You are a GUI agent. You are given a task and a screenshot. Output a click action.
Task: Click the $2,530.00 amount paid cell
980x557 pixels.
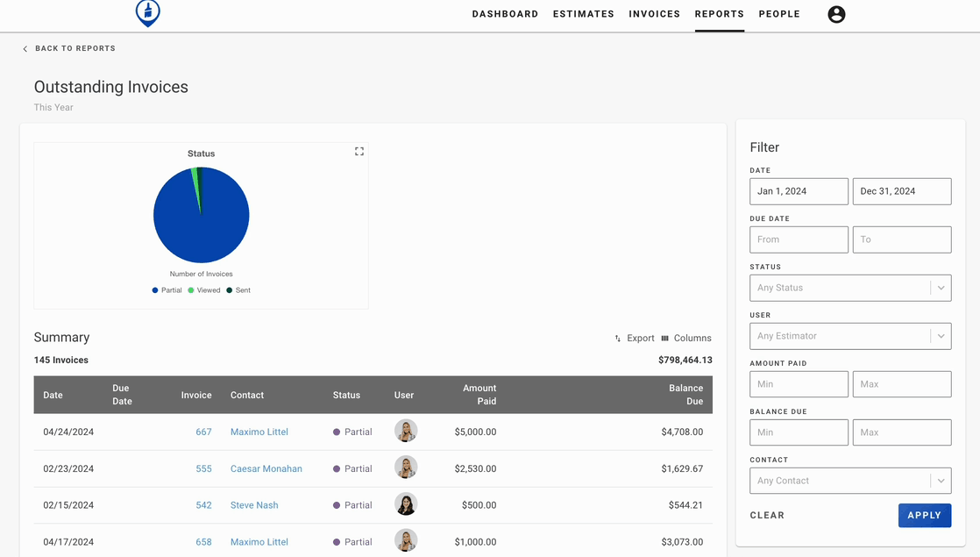476,469
